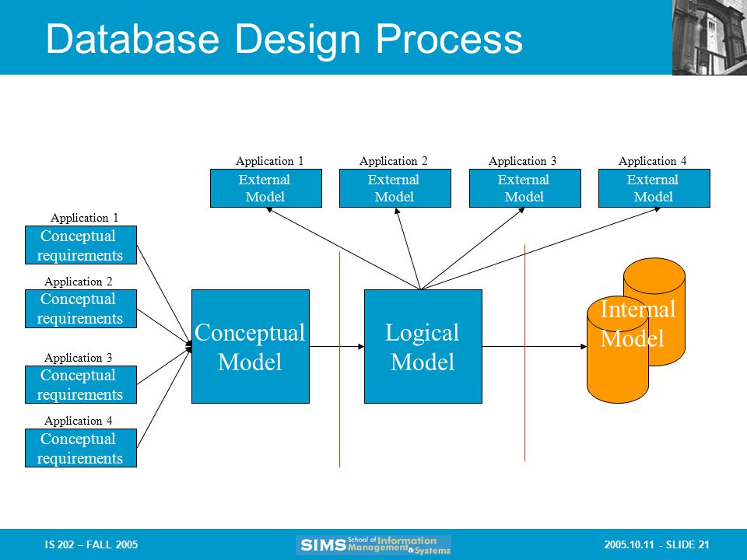Click the IS 202 – FALL 2005 footer text
The width and height of the screenshot is (747, 560).
(92, 544)
